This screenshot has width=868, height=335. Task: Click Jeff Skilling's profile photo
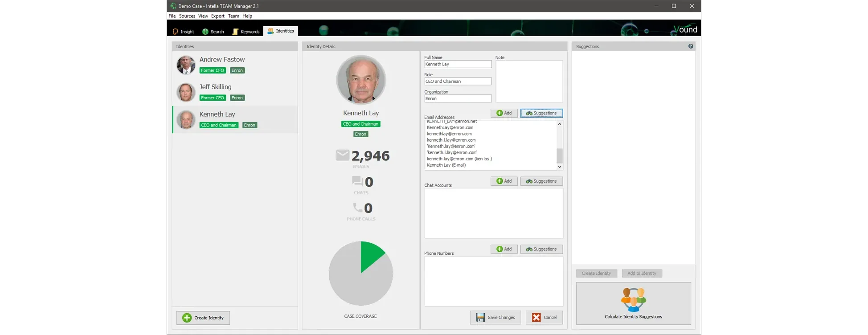coord(186,92)
